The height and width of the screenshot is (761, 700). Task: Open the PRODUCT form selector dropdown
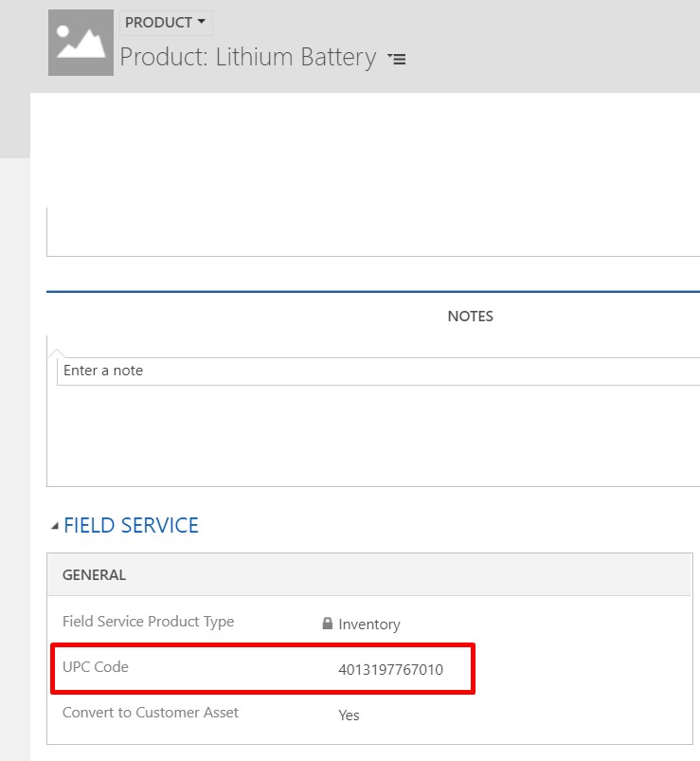166,23
